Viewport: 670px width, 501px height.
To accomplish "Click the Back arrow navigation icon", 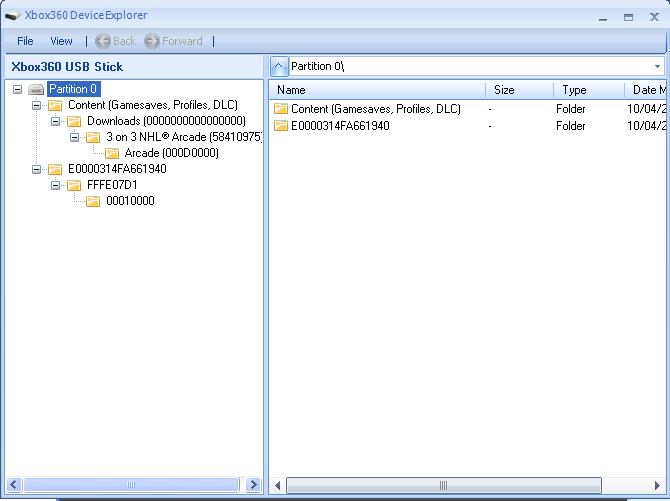I will click(x=102, y=41).
